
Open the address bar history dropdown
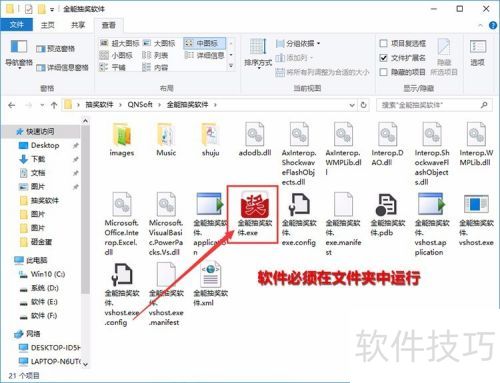(x=352, y=105)
